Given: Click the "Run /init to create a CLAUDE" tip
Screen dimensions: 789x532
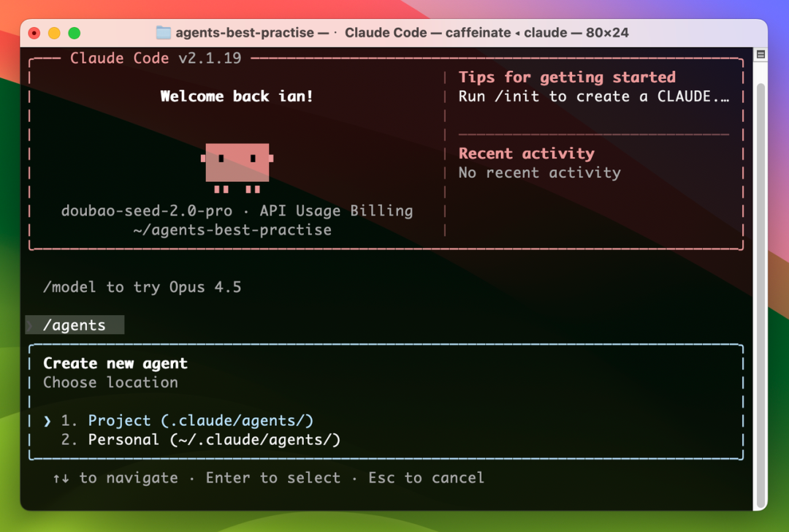Looking at the screenshot, I should (593, 96).
